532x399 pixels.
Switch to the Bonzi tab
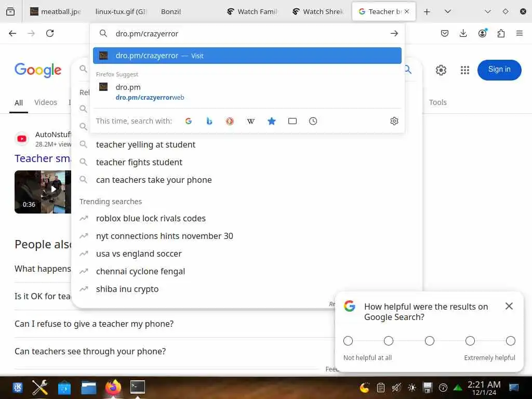(185, 11)
